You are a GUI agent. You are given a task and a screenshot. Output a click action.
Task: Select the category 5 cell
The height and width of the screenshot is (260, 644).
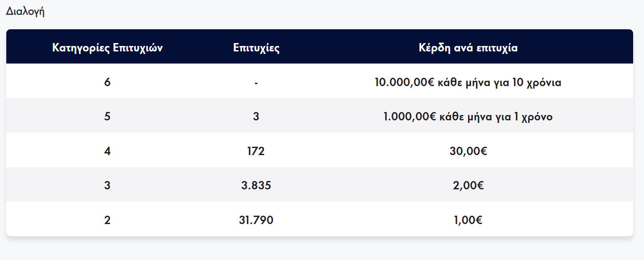tap(107, 117)
